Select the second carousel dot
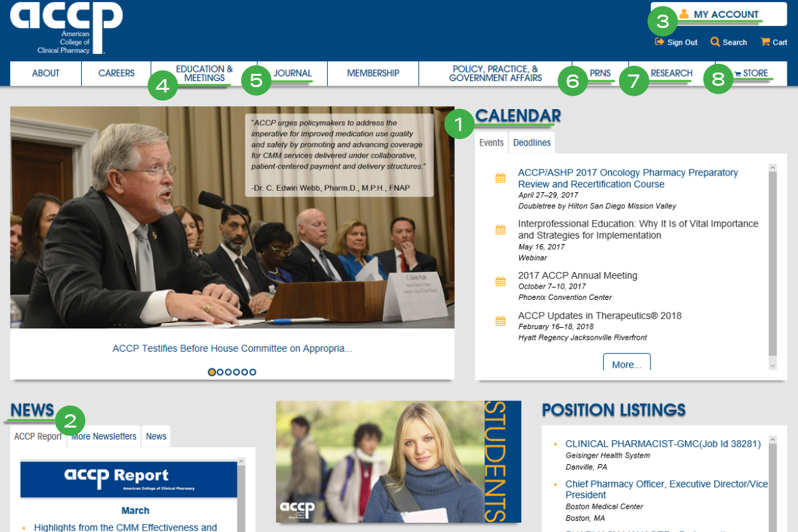 click(220, 372)
